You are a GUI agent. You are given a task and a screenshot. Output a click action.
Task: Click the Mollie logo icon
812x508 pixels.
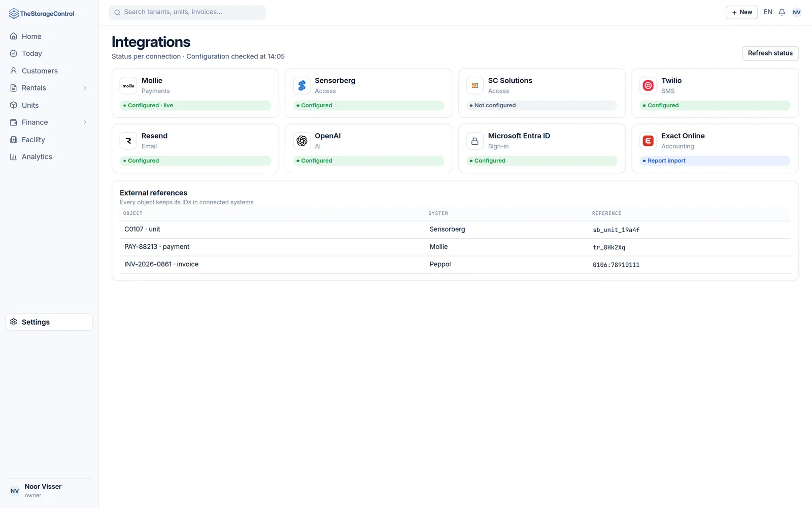[x=128, y=86]
